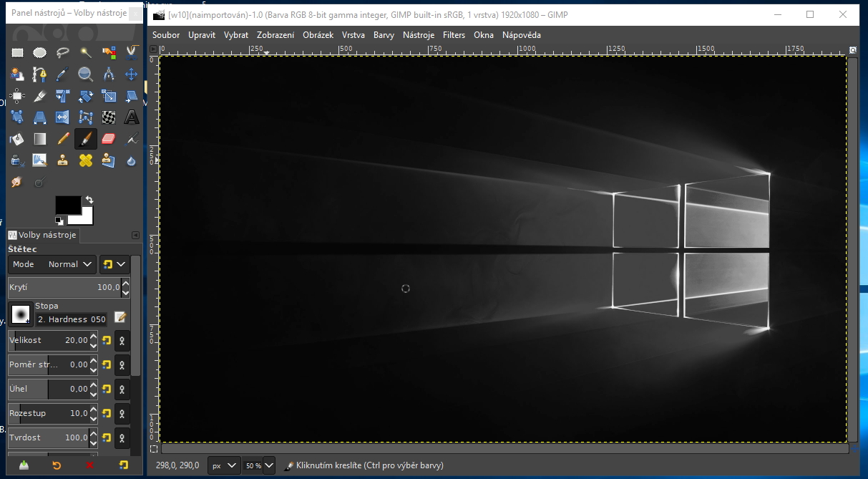Select the Rectangle Select tool
Screen dimensions: 868x479
coord(17,52)
